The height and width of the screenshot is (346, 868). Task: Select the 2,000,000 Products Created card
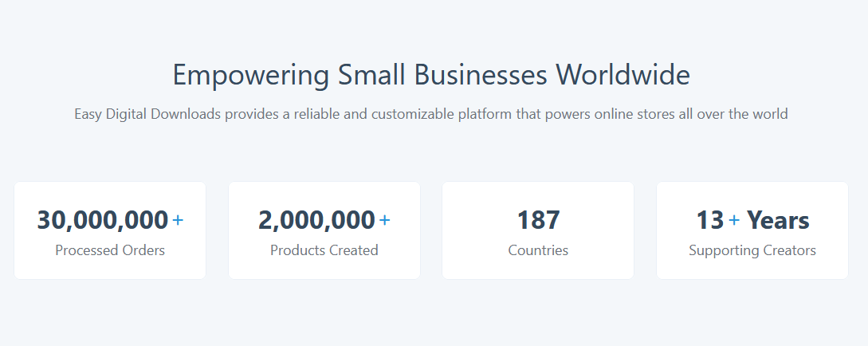(x=324, y=230)
